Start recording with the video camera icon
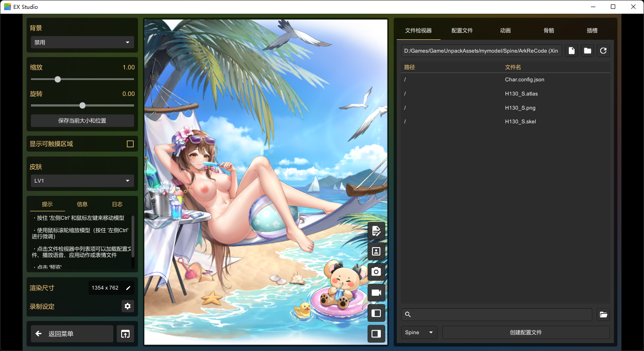The height and width of the screenshot is (351, 644). click(376, 293)
